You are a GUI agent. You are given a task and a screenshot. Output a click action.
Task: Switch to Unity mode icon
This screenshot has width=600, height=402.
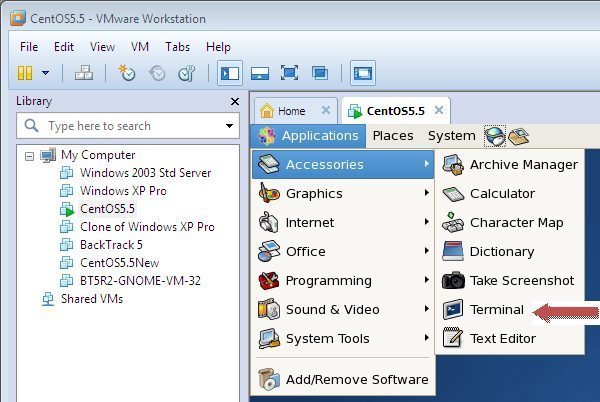[320, 73]
